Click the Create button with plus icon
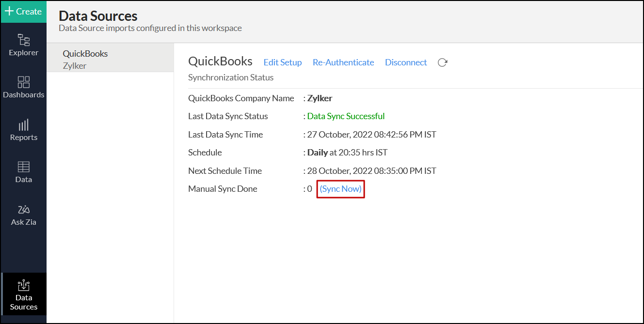Screen dimensions: 644x324 click(23, 12)
